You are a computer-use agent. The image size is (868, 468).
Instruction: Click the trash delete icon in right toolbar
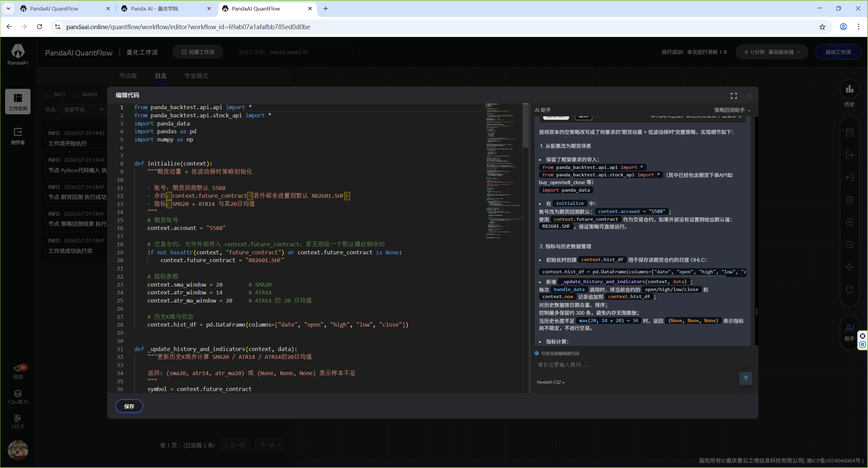849,200
